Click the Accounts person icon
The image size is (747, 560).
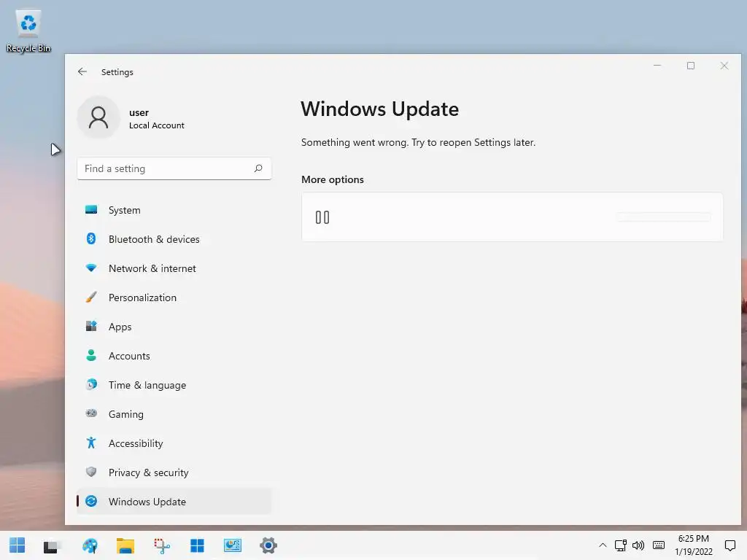91,355
